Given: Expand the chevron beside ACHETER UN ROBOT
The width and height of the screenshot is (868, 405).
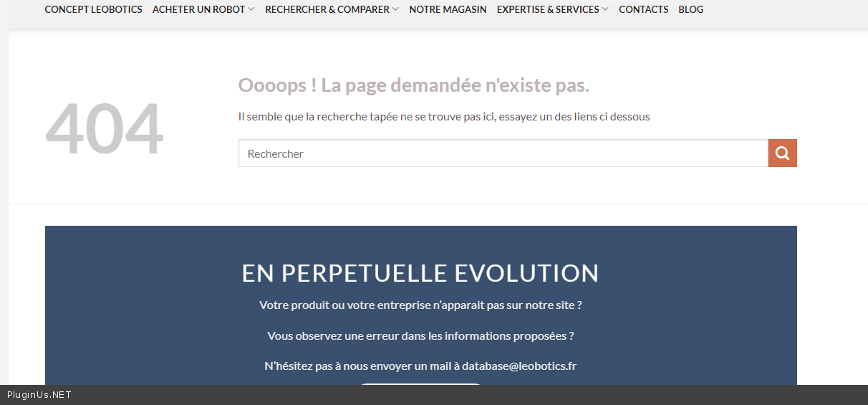Looking at the screenshot, I should click(x=251, y=9).
